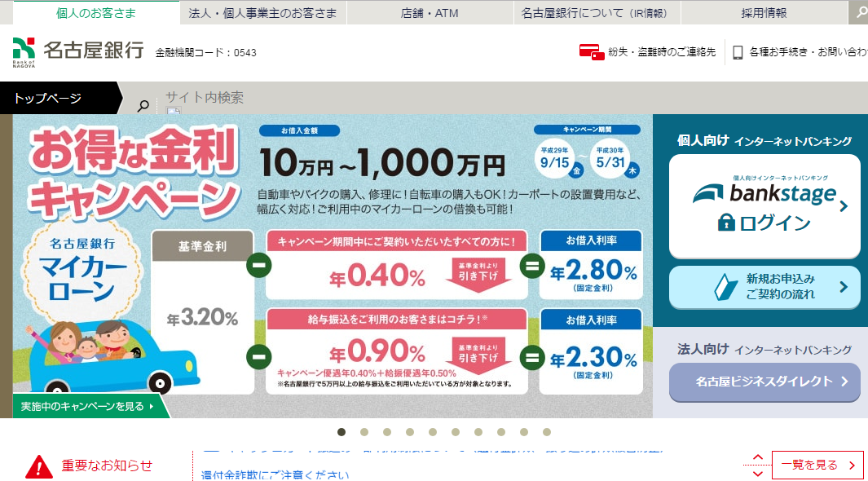Click the 一覧を見る button
This screenshot has height=481, width=868.
click(817, 465)
